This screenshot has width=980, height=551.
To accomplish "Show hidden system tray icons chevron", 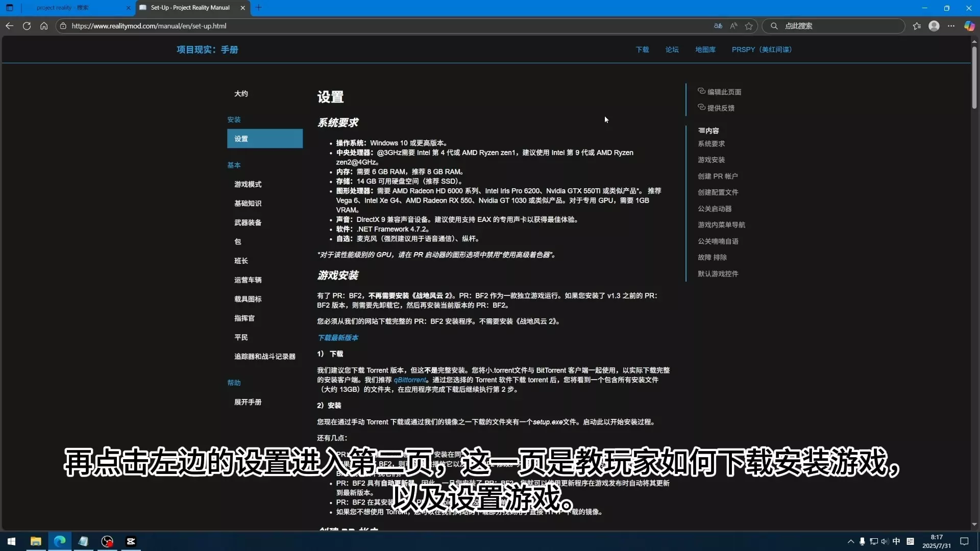I will (x=850, y=541).
